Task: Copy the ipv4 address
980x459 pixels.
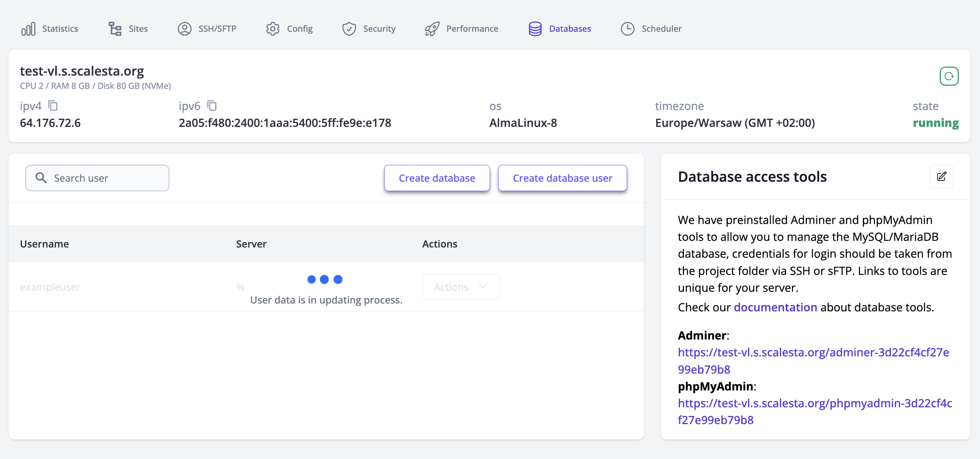Action: (53, 106)
